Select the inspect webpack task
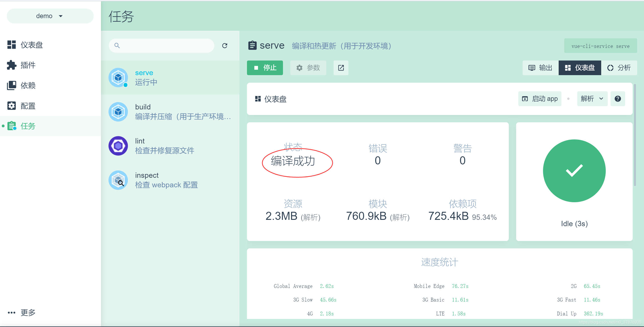Screen dimensions: 644x327 click(x=170, y=180)
